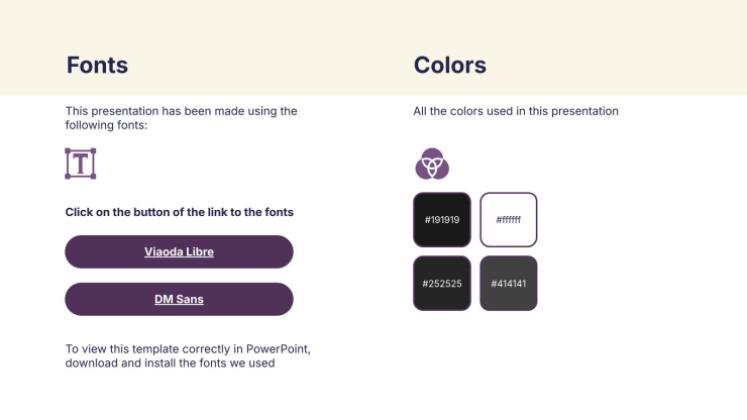
Task: Select the 'Colors' heading text
Action: tap(450, 66)
